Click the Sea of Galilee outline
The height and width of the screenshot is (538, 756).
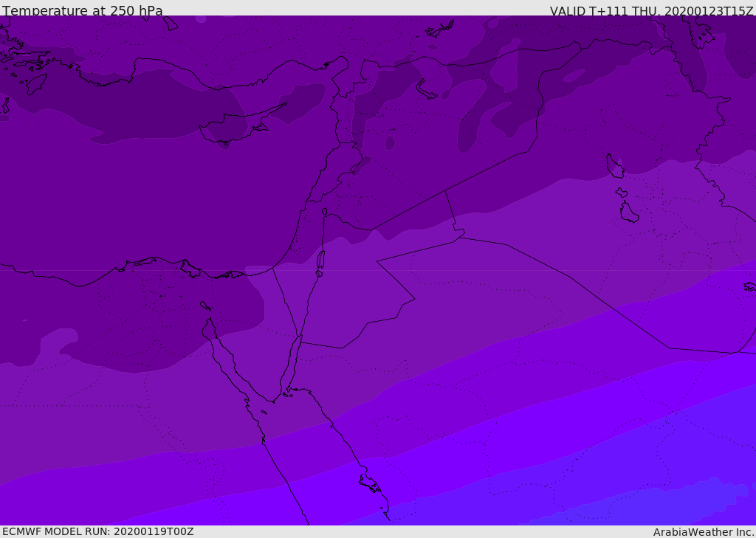[325, 212]
